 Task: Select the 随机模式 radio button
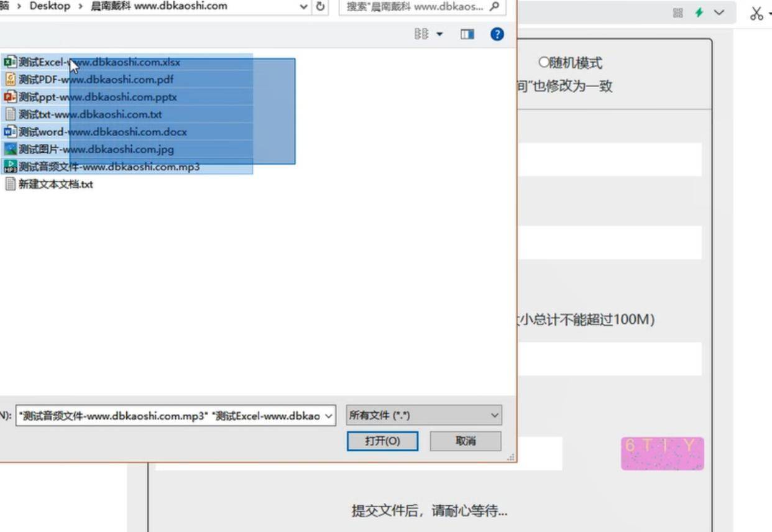(544, 63)
